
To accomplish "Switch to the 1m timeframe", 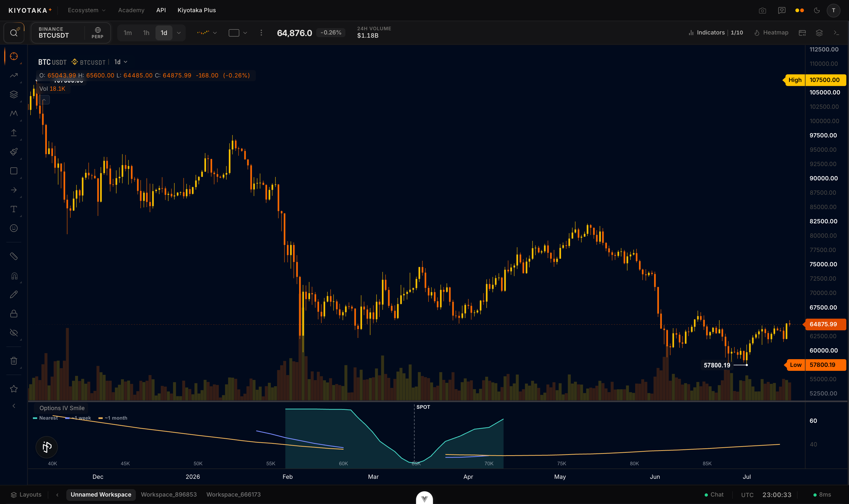I will [x=128, y=33].
